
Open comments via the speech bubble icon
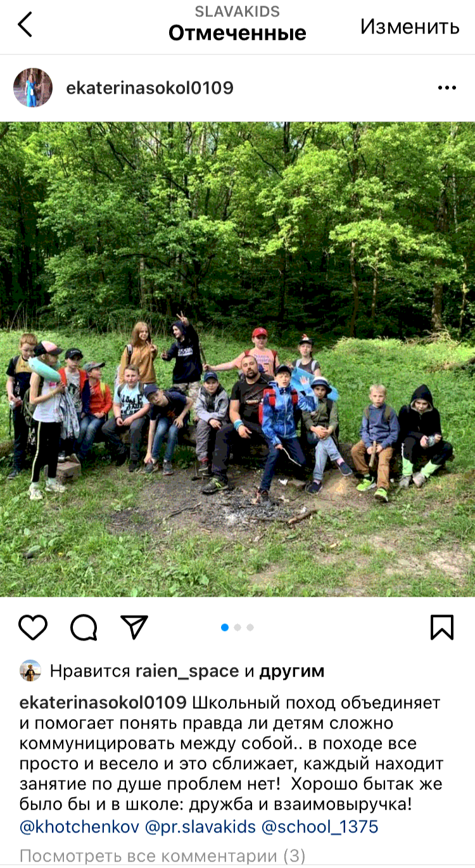[84, 627]
